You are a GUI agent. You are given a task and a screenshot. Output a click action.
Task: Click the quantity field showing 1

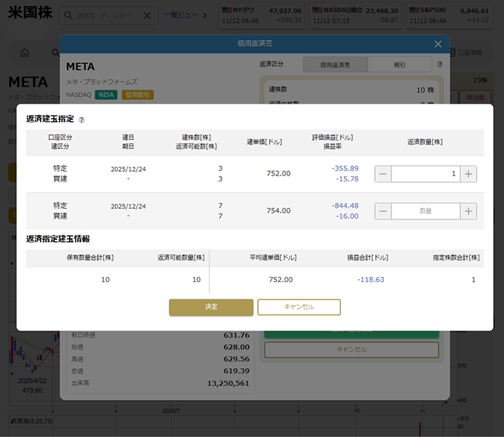click(x=425, y=174)
